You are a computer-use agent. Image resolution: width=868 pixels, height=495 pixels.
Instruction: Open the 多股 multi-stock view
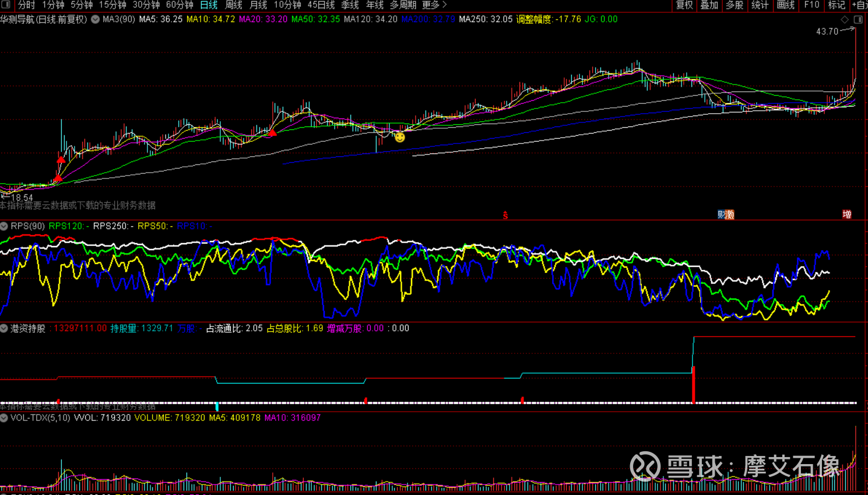(735, 5)
